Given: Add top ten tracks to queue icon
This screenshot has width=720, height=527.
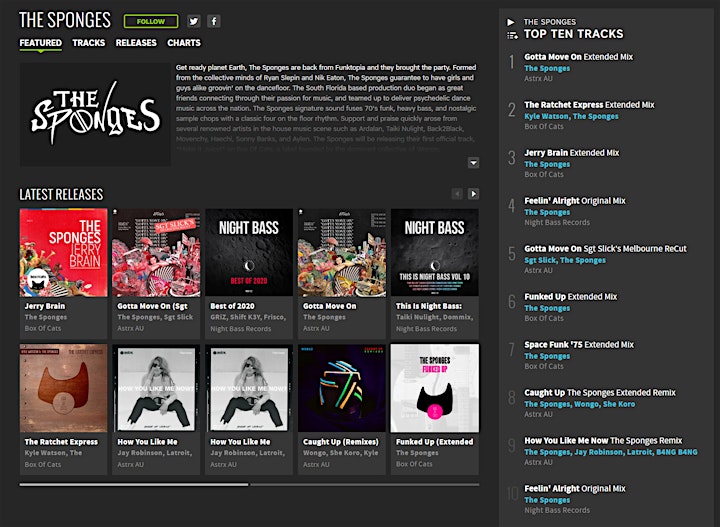Looking at the screenshot, I should 512,35.
